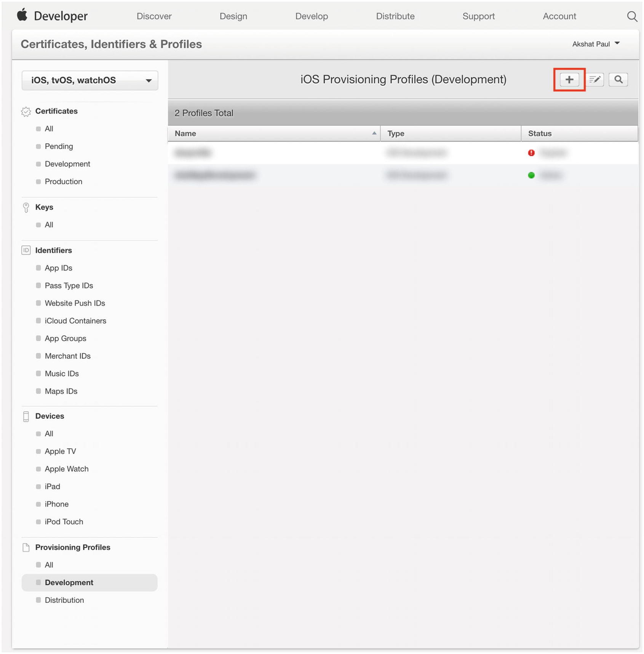The width and height of the screenshot is (644, 654).
Task: Click the Identifiers ID badge icon
Action: [26, 250]
